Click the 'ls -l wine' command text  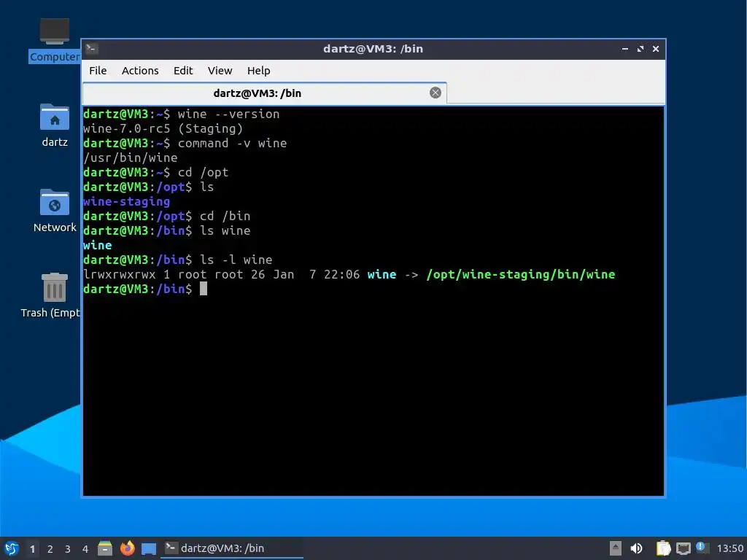(x=236, y=260)
